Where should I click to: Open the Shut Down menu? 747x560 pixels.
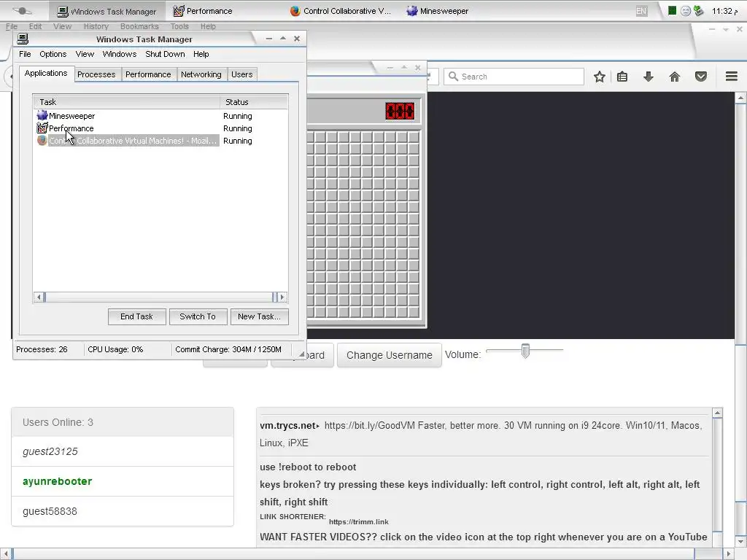(x=165, y=54)
